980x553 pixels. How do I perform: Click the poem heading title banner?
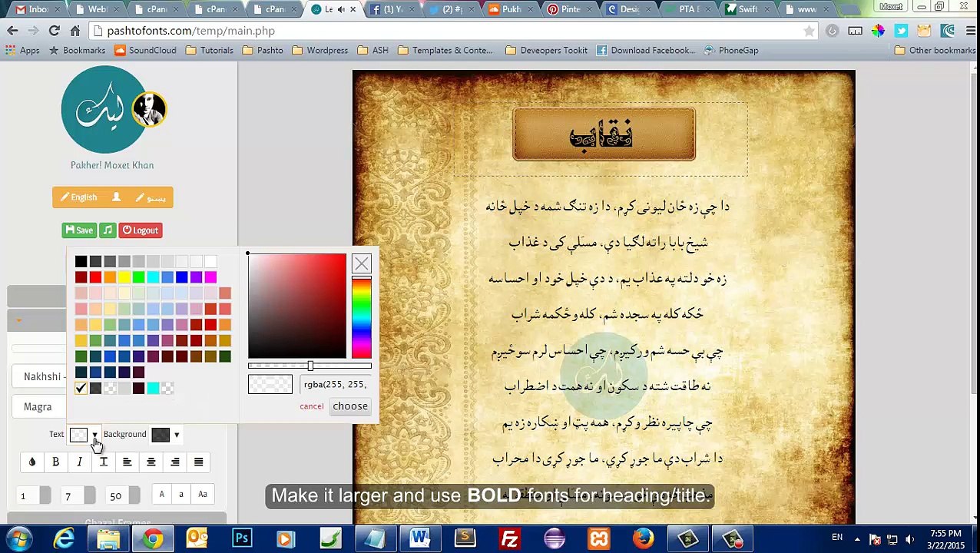(604, 135)
